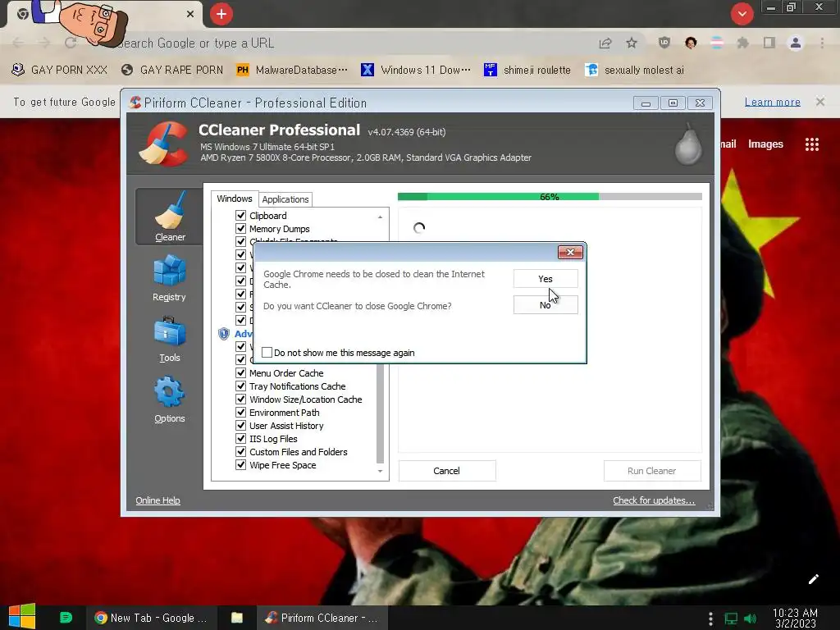
Task: Open the Windows Start button
Action: tap(22, 617)
